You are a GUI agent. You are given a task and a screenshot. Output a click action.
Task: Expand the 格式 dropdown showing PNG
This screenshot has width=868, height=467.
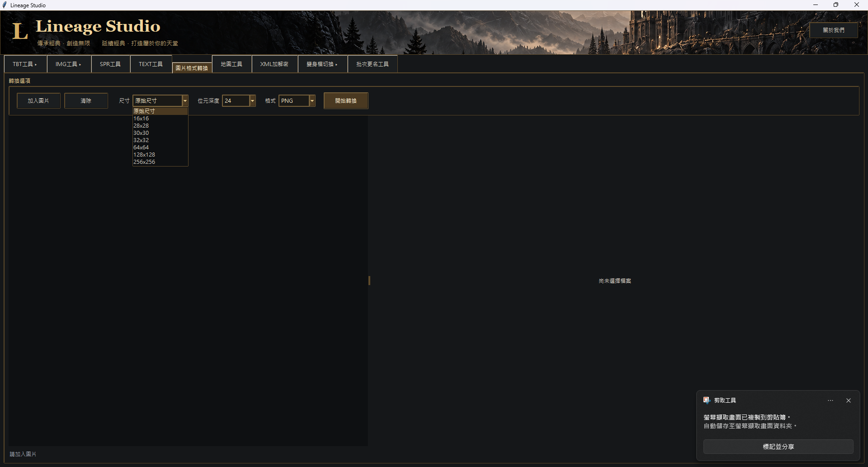[x=312, y=101]
